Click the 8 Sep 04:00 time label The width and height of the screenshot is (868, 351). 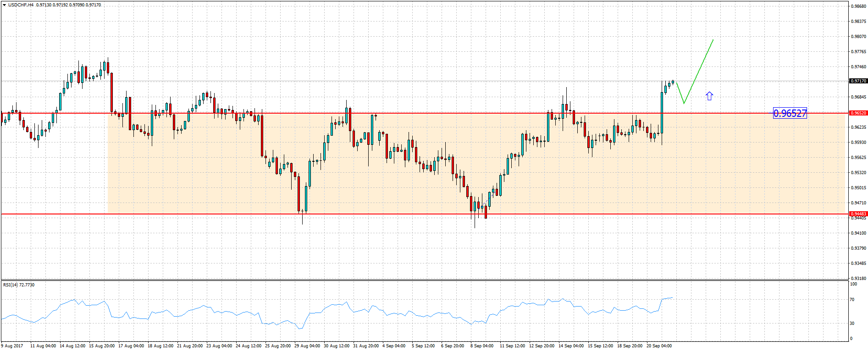482,346
